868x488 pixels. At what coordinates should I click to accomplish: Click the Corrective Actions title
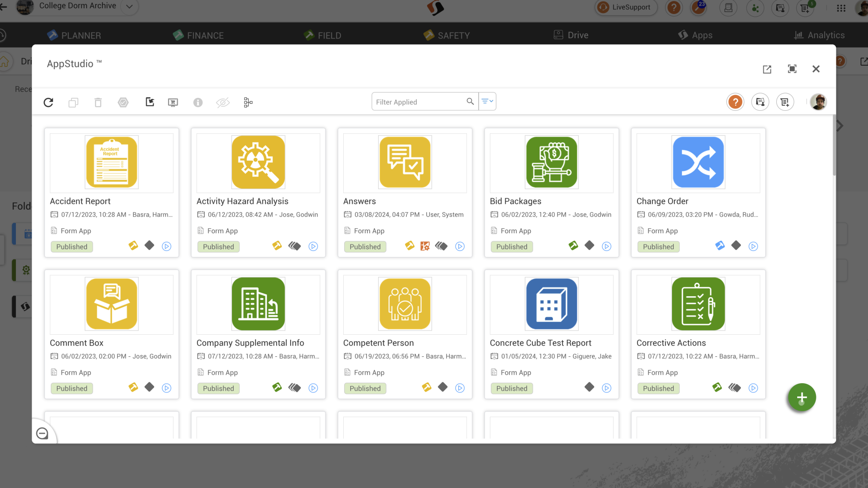(671, 343)
